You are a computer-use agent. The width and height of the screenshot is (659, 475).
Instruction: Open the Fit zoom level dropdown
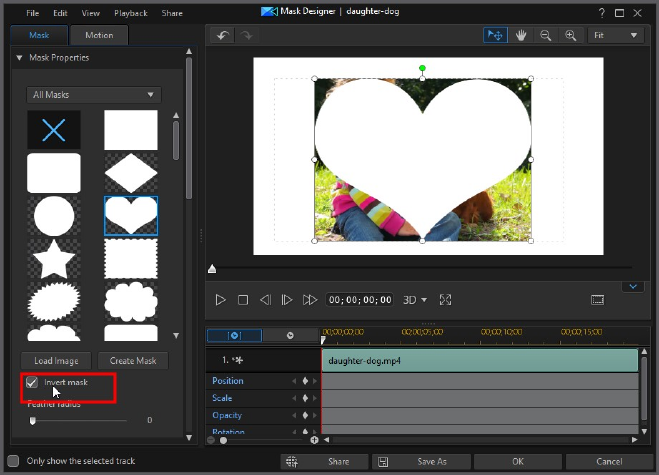click(616, 35)
